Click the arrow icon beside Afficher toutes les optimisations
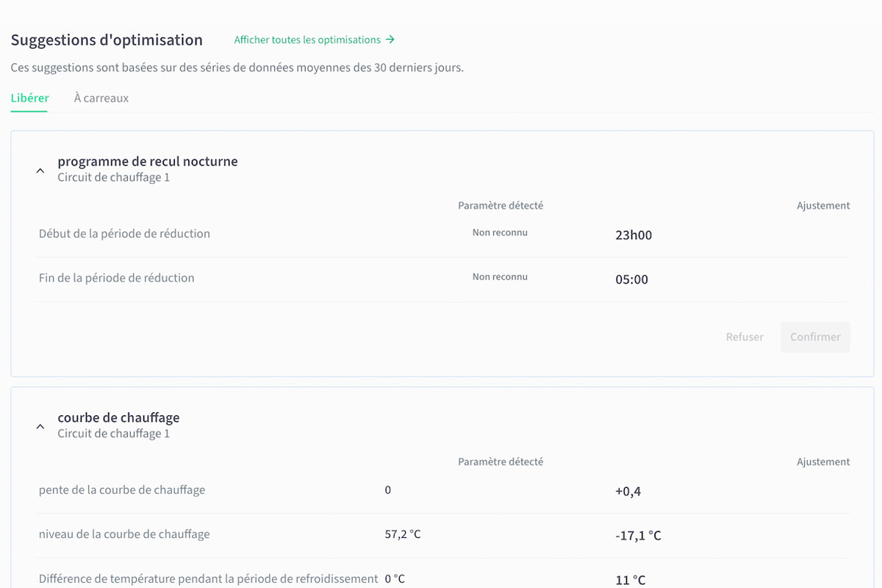The image size is (882, 588). (x=390, y=40)
